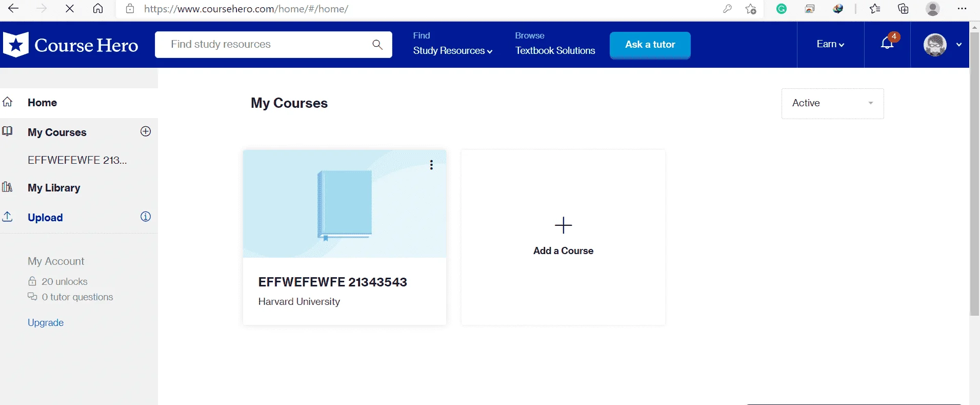Open the Grammarly extension icon
The height and width of the screenshot is (405, 980).
point(782,9)
